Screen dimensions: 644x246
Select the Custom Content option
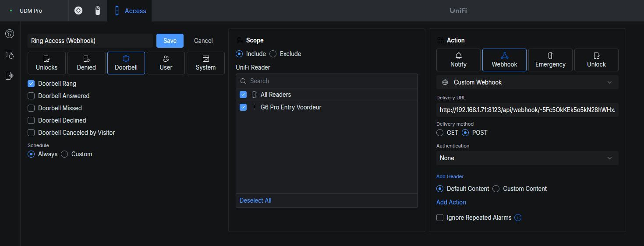coord(496,189)
